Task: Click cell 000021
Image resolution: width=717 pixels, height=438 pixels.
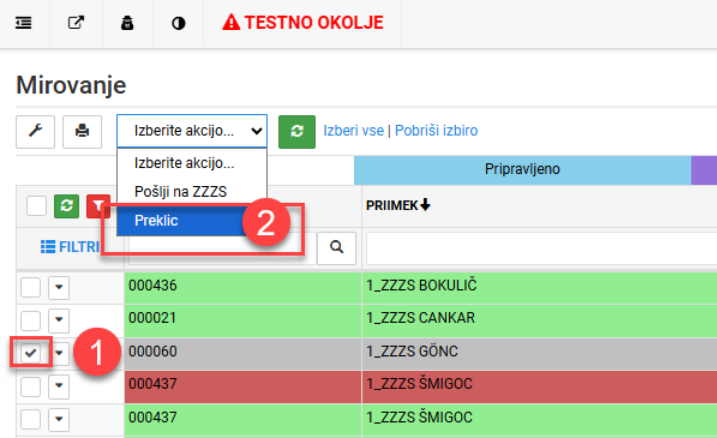Action: pos(243,320)
